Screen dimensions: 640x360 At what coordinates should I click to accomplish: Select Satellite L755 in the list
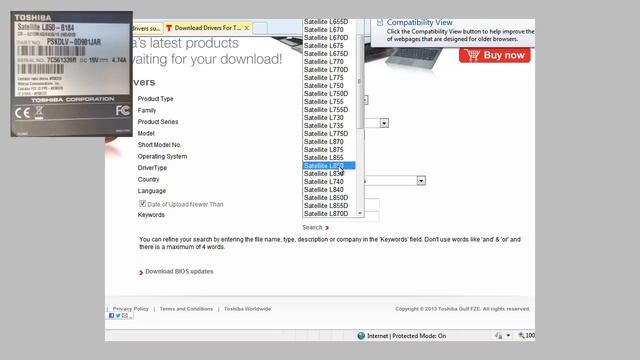[329, 102]
